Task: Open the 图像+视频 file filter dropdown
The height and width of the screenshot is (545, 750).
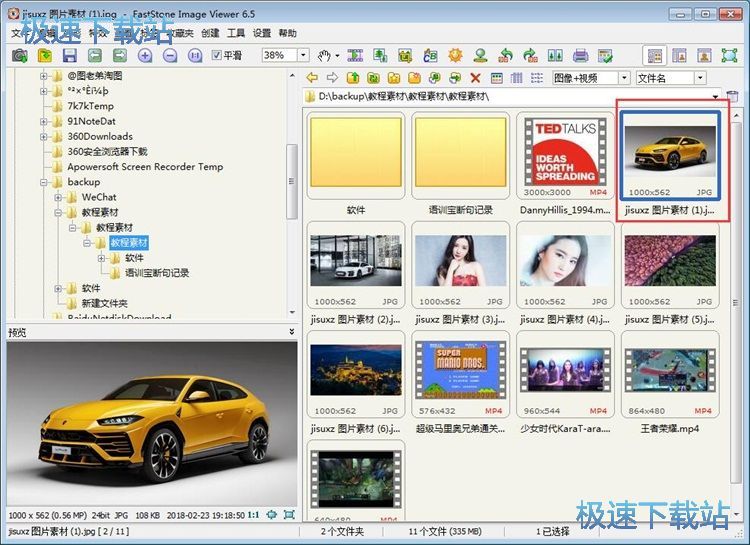Action: coord(624,78)
